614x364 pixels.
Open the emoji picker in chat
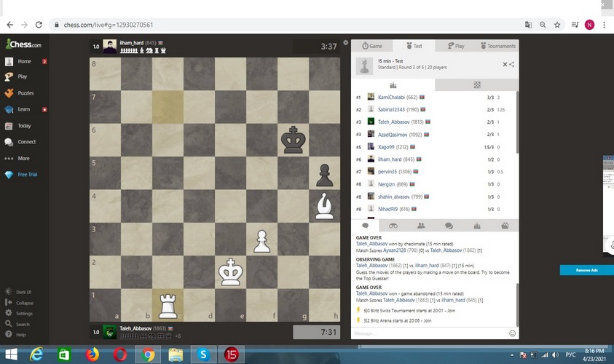513,333
